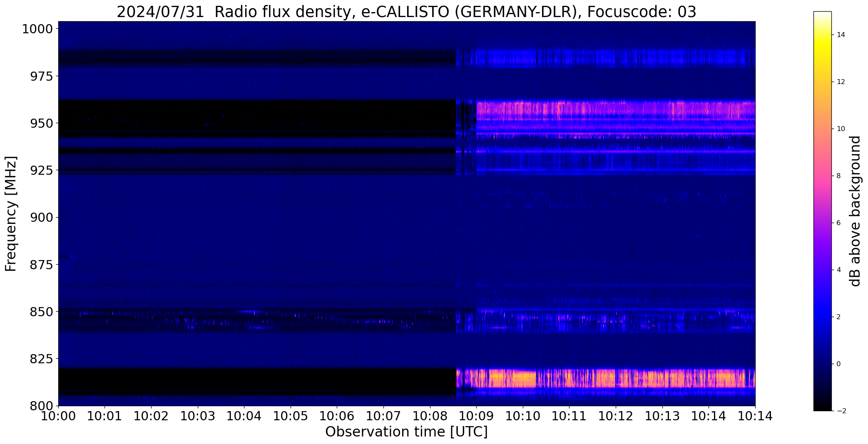
Task: Click the 10:04 time tick label
Action: coord(244,416)
